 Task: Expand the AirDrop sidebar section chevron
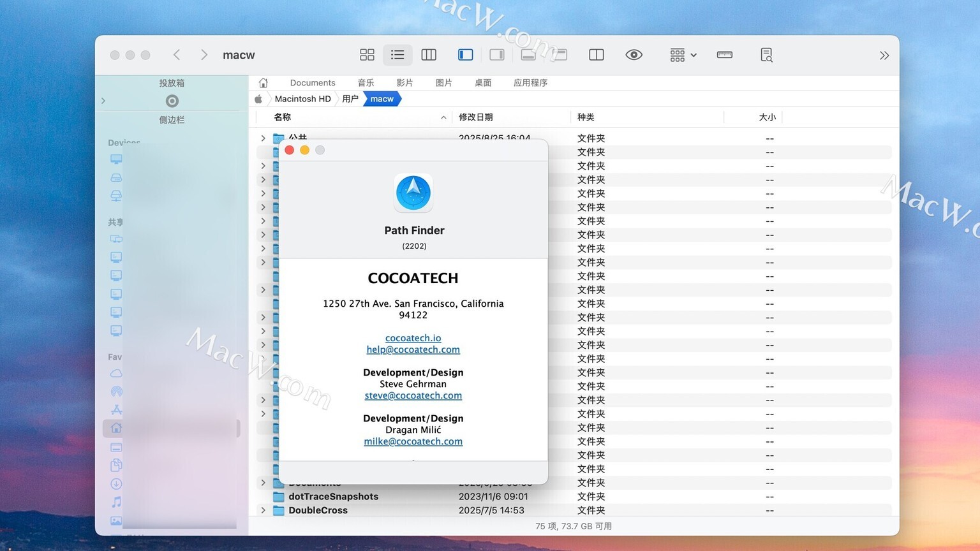103,101
